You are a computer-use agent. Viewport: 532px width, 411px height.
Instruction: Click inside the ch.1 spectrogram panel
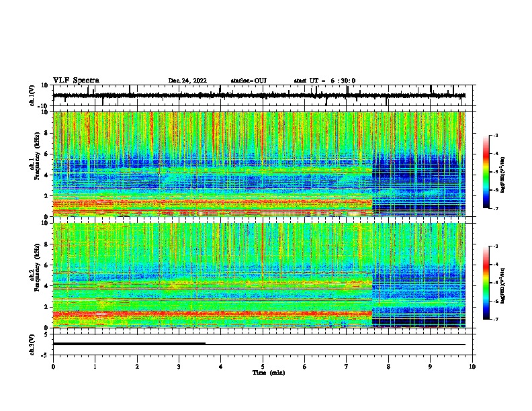259,164
